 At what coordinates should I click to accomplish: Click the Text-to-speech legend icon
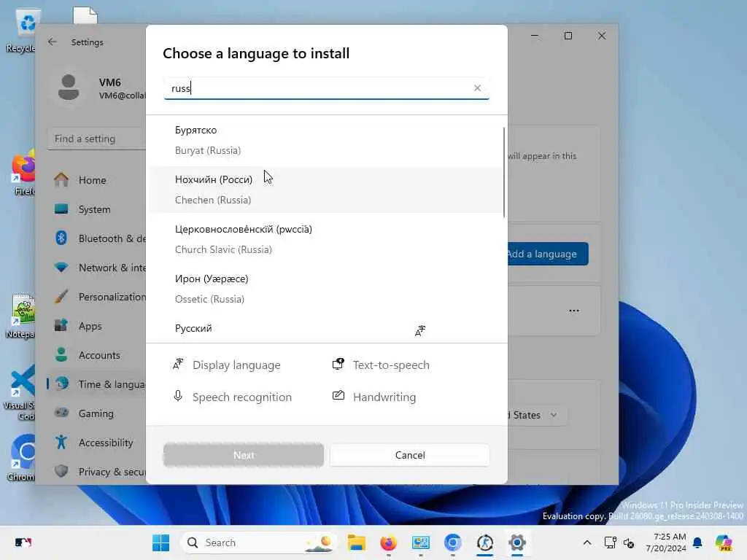(338, 365)
